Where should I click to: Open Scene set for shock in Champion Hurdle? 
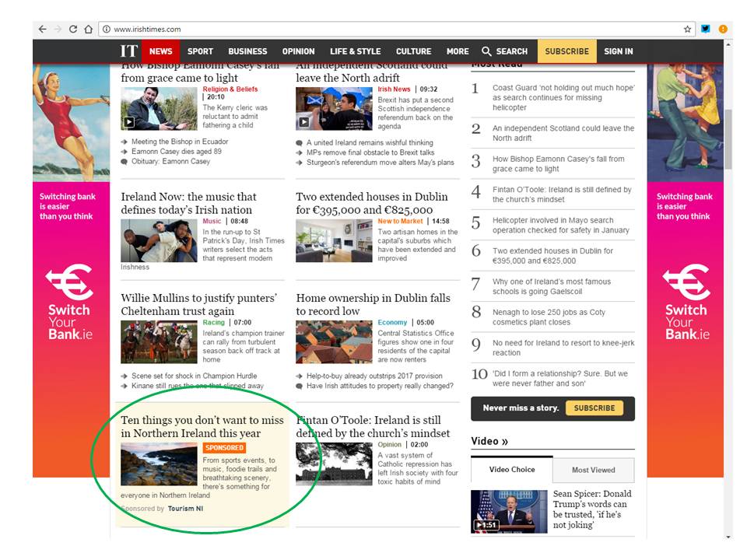click(194, 376)
